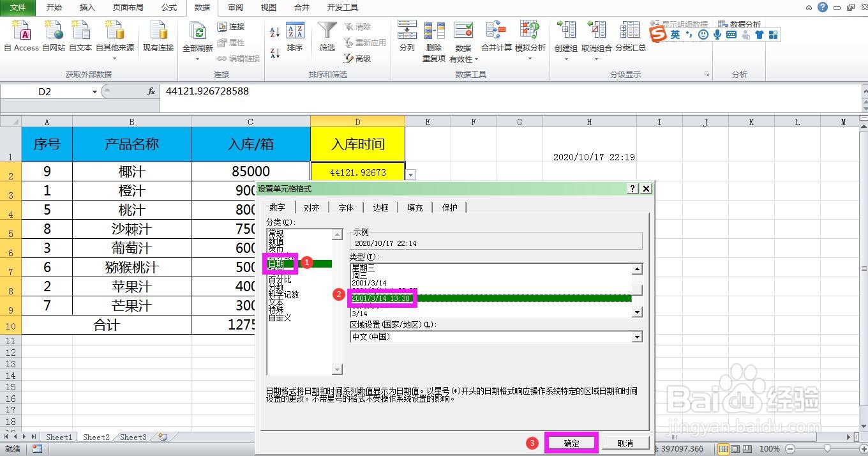This screenshot has width=868, height=456.
Task: Select the 2001/3/14 13:30 date type
Action: pyautogui.click(x=382, y=298)
